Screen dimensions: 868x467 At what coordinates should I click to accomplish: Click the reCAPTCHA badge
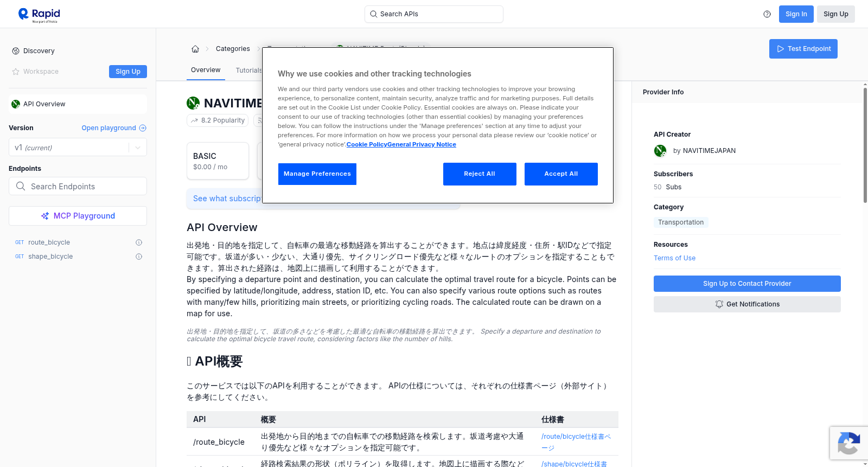pos(848,443)
